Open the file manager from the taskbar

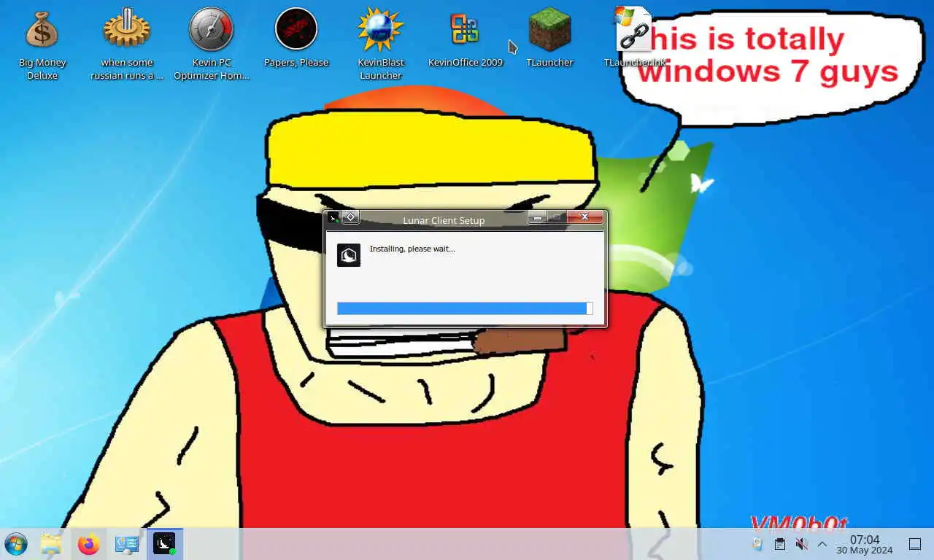[x=51, y=544]
